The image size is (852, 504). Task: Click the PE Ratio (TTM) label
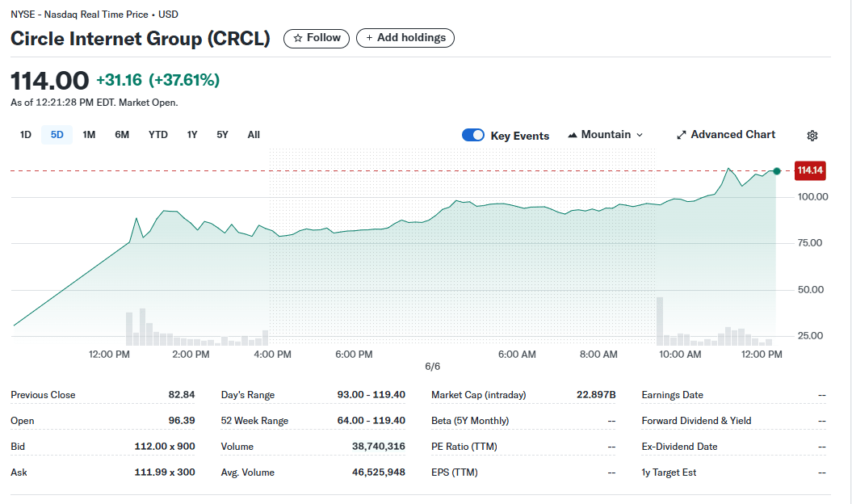click(464, 447)
